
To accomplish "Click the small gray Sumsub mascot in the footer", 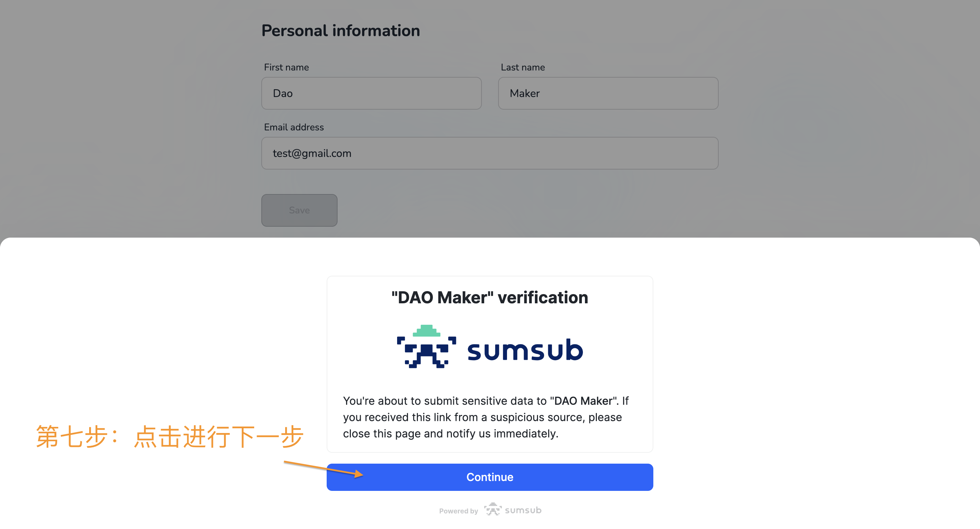I will click(493, 510).
